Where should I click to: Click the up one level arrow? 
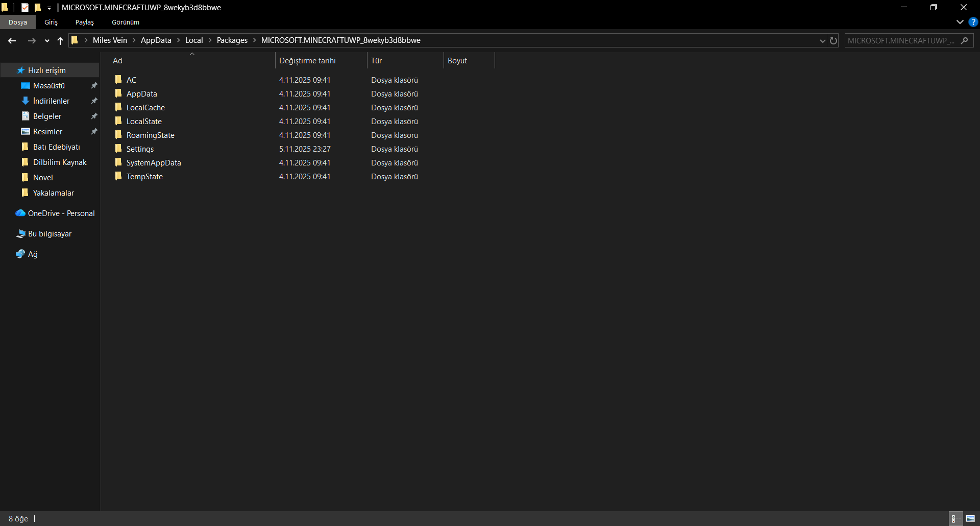point(60,41)
